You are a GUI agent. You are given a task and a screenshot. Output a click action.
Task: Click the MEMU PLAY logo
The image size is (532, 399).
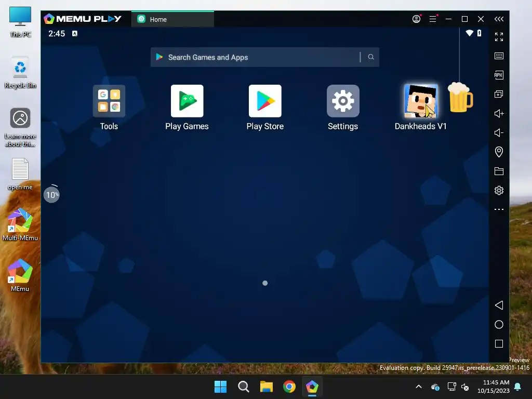point(83,19)
